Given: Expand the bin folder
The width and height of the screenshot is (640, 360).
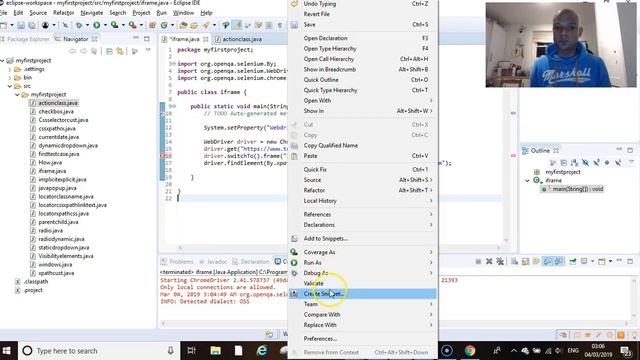Looking at the screenshot, I should click(x=10, y=78).
